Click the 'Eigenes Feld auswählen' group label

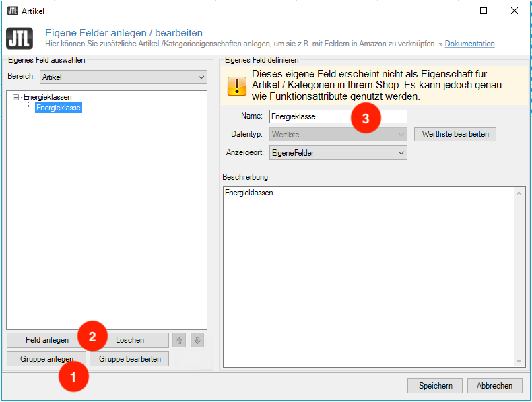tap(46, 60)
